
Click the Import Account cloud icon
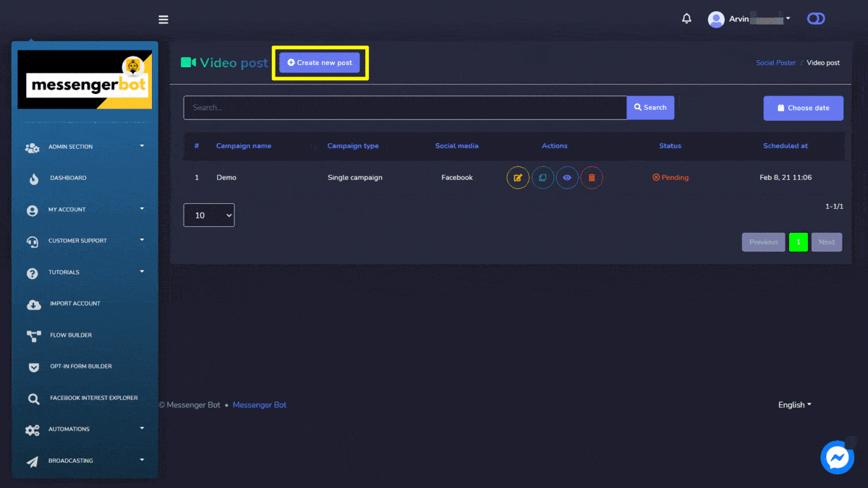[34, 304]
